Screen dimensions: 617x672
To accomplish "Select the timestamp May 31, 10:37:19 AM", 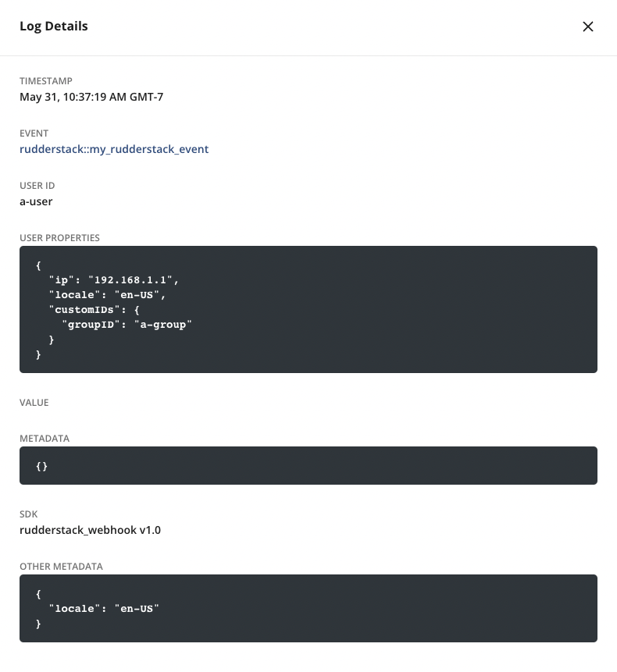I will tap(91, 97).
